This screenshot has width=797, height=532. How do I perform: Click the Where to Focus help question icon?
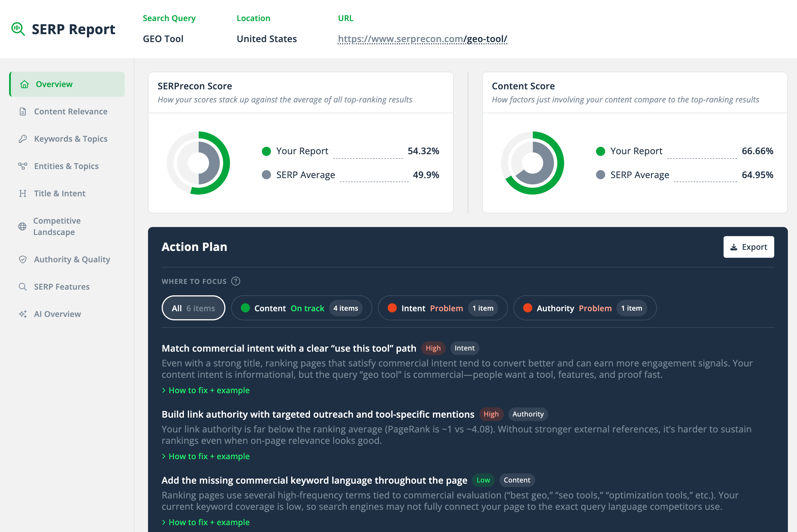[236, 281]
